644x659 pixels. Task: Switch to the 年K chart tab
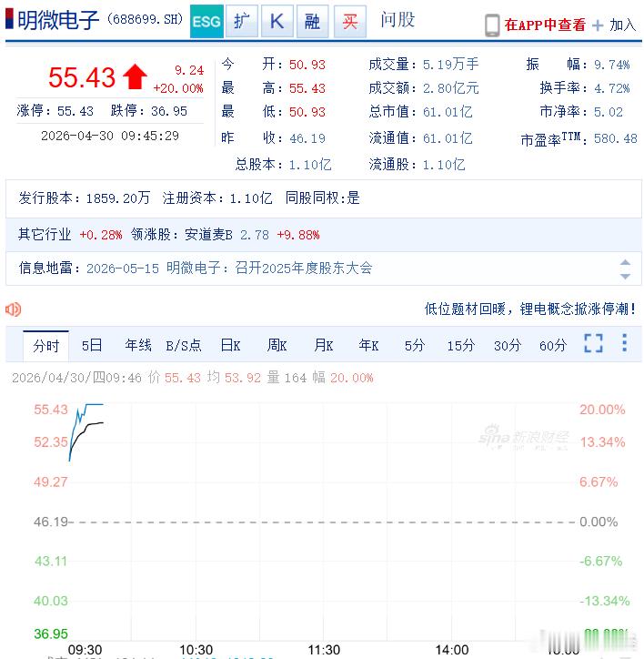368,346
